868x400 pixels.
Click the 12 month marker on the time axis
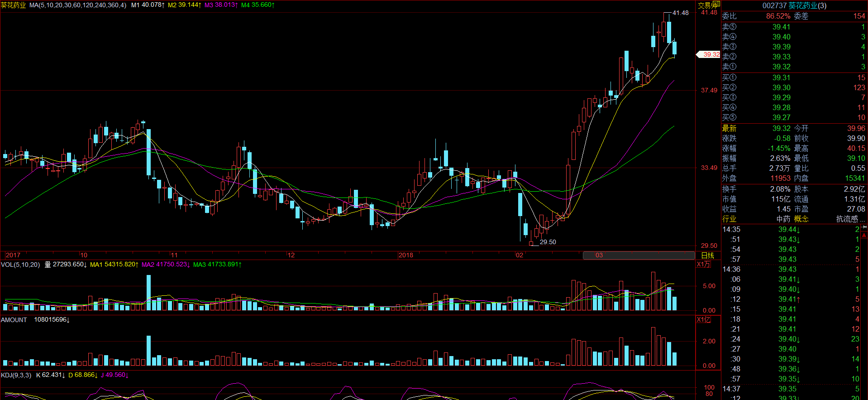(291, 255)
